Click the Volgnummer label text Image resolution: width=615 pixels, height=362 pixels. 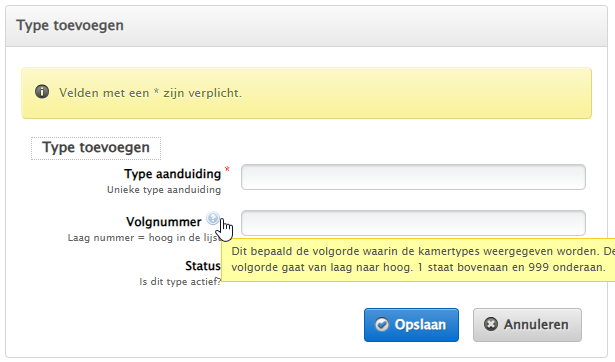tap(164, 222)
